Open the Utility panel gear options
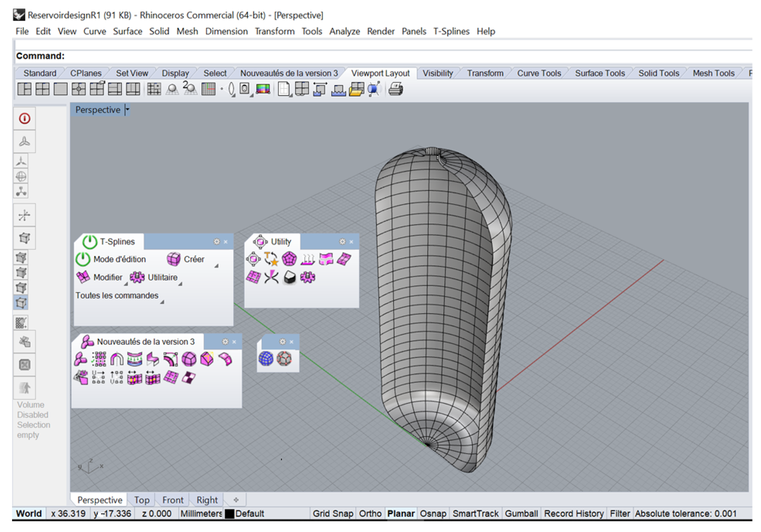Viewport: 761px width, 532px height. pos(342,242)
